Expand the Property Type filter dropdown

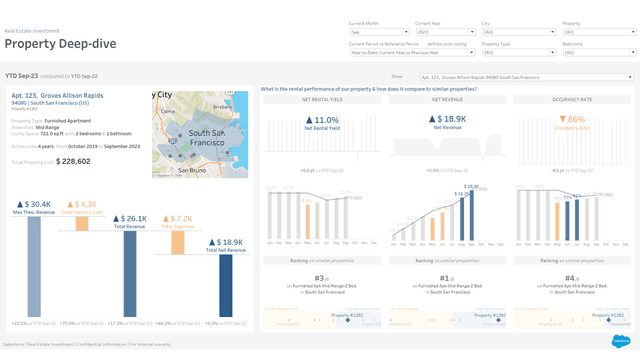tap(519, 52)
